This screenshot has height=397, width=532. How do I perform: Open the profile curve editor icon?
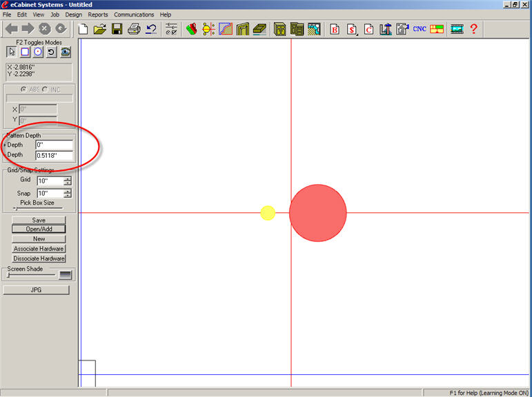(226, 29)
